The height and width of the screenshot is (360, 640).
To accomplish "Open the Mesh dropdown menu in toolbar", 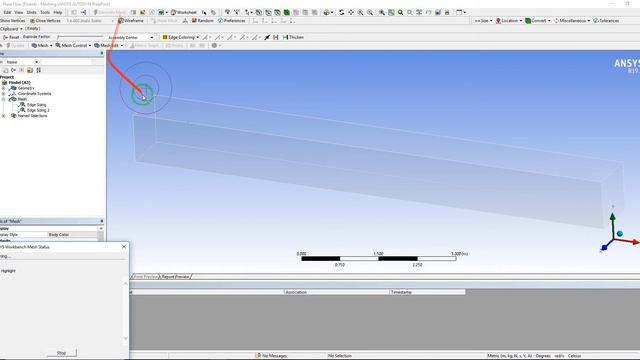I will coord(42,45).
